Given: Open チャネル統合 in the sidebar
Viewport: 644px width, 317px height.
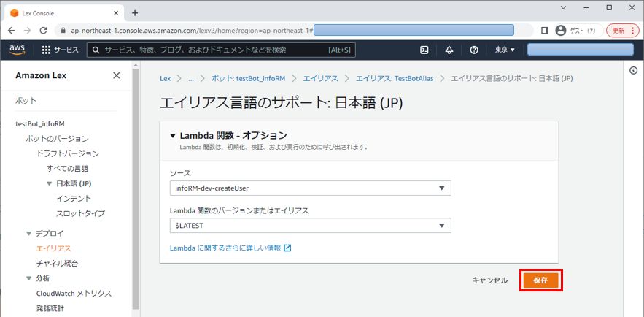Looking at the screenshot, I should pyautogui.click(x=57, y=263).
